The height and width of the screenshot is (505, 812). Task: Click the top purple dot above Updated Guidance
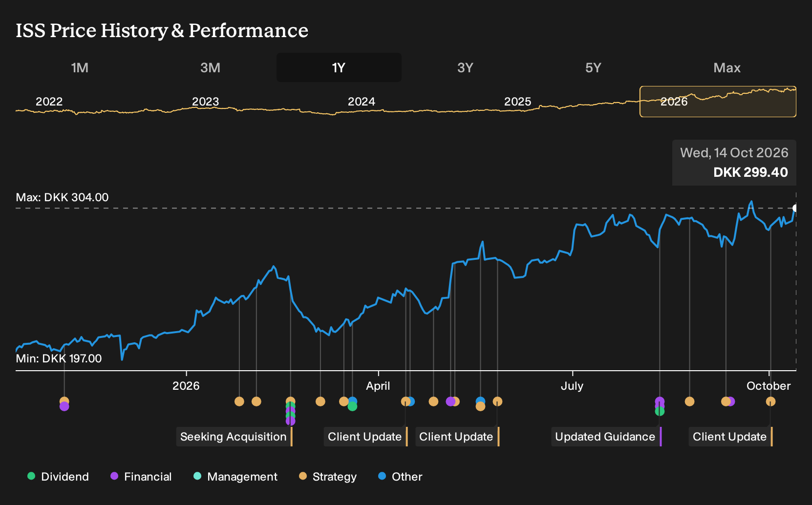pyautogui.click(x=660, y=401)
